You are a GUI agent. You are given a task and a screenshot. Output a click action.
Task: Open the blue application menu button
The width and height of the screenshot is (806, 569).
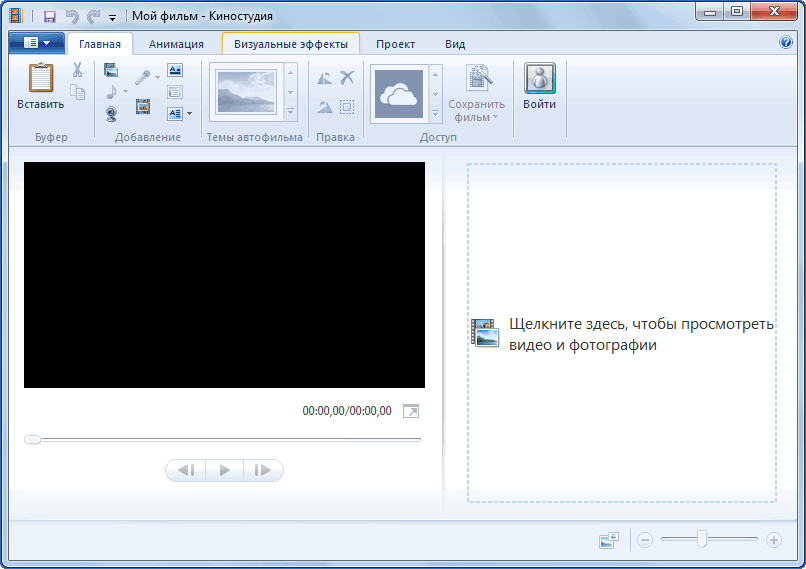36,43
